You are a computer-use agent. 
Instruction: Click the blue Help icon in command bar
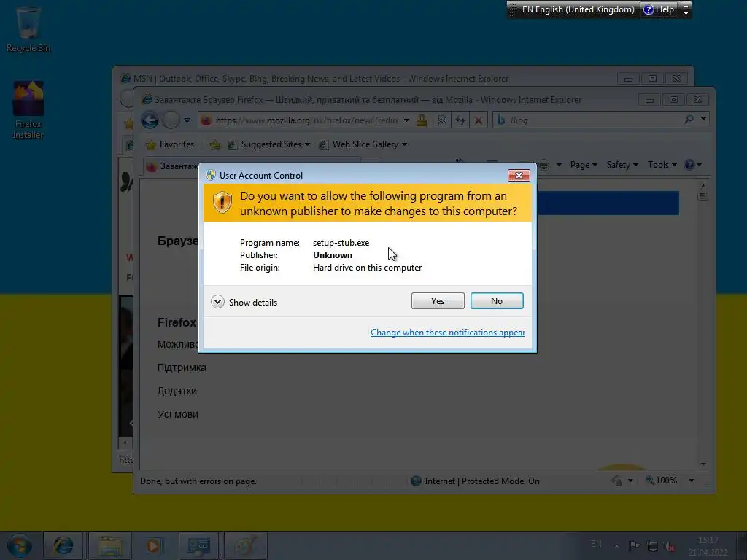coord(689,165)
